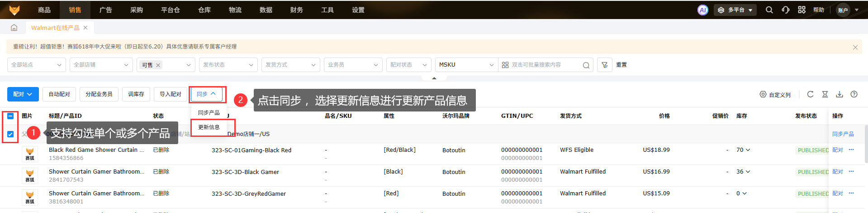Open the 商品 menu
The image size is (868, 213).
click(44, 10)
